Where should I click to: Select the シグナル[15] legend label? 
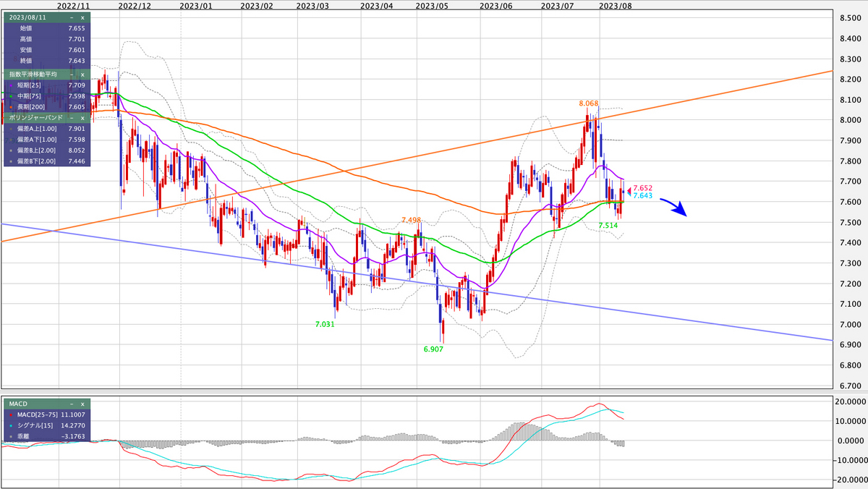tap(35, 425)
